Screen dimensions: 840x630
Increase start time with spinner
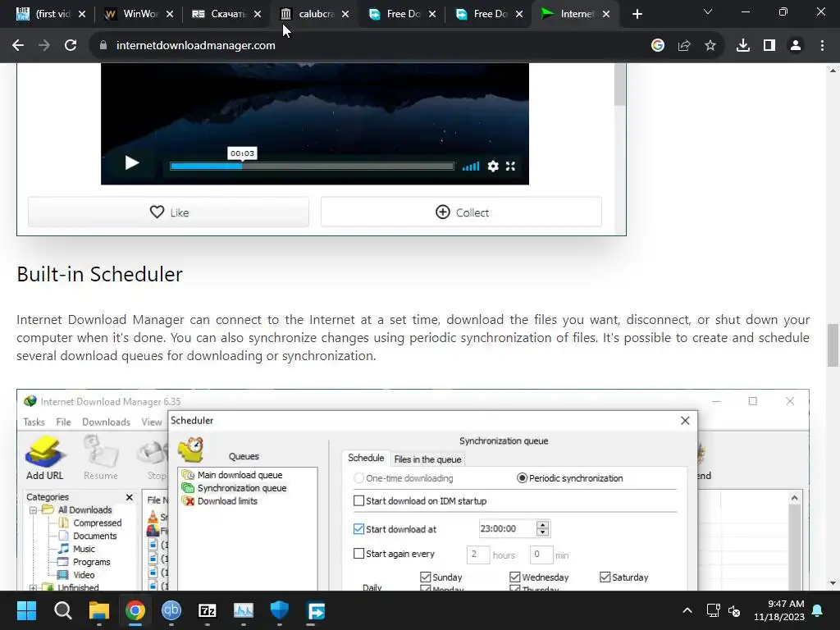click(x=543, y=525)
